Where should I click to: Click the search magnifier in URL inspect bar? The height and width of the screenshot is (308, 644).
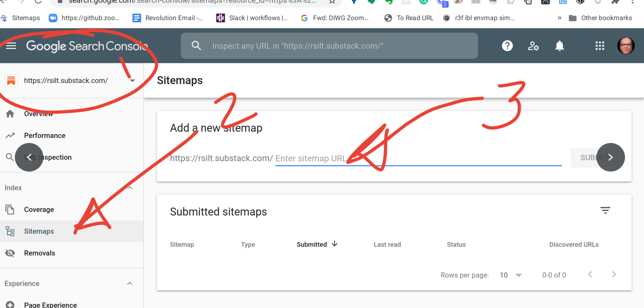[x=196, y=45]
